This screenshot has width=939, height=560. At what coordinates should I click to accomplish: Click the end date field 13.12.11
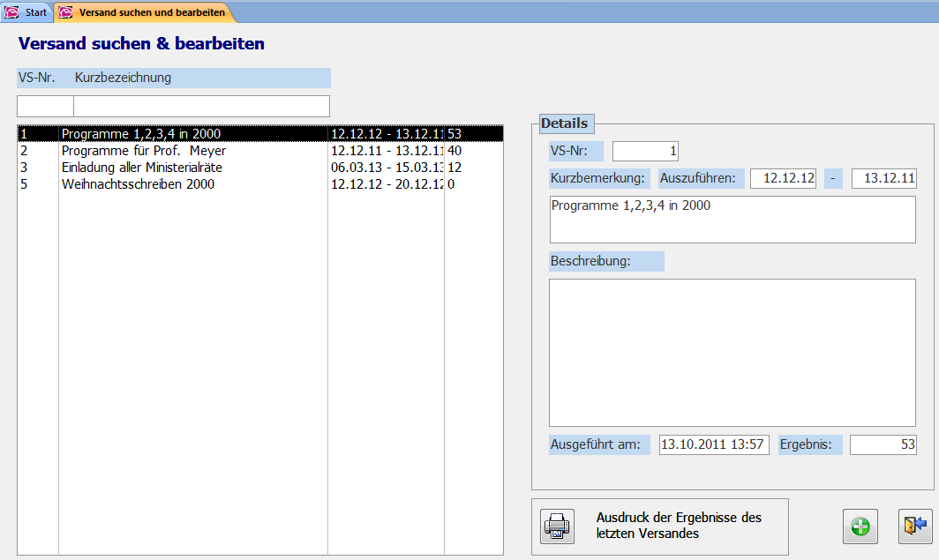883,178
